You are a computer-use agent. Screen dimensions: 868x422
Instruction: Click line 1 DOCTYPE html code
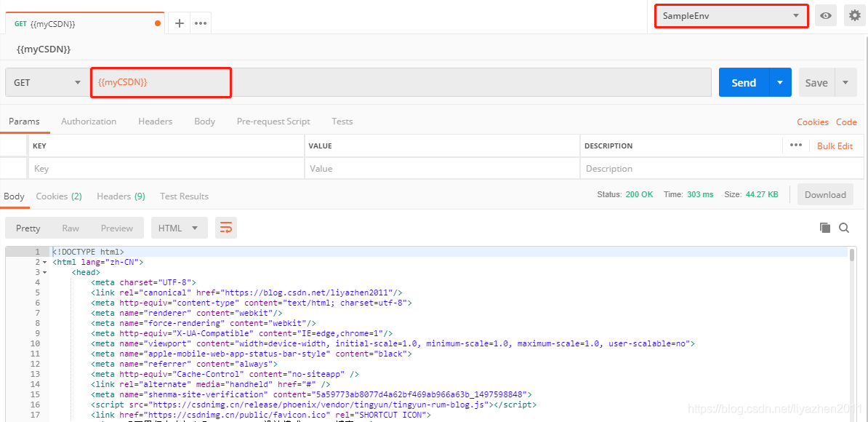89,252
